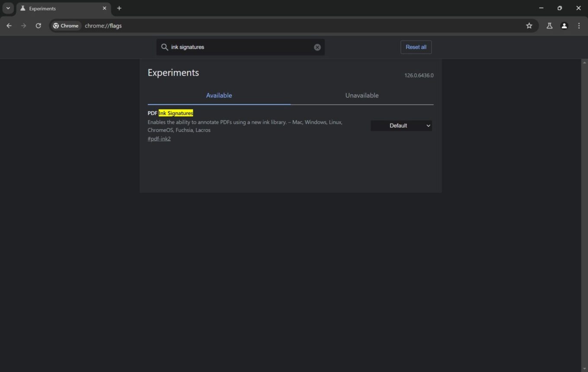Open a new browser tab
Image resolution: width=588 pixels, height=372 pixels.
click(x=119, y=8)
